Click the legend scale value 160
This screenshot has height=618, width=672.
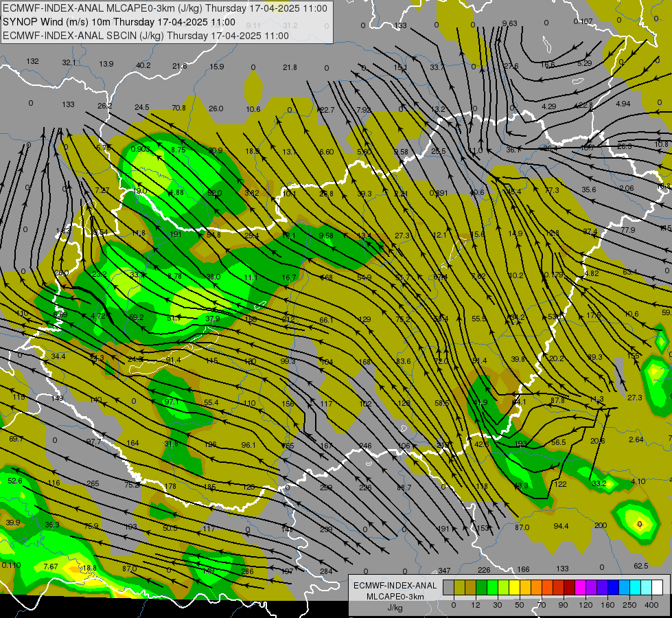click(x=607, y=605)
